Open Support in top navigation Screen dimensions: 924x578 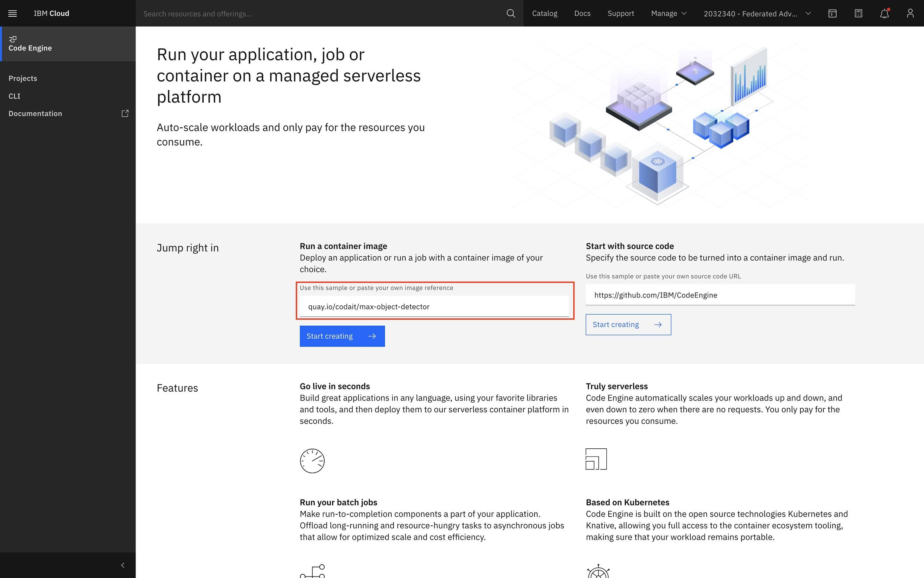(620, 13)
